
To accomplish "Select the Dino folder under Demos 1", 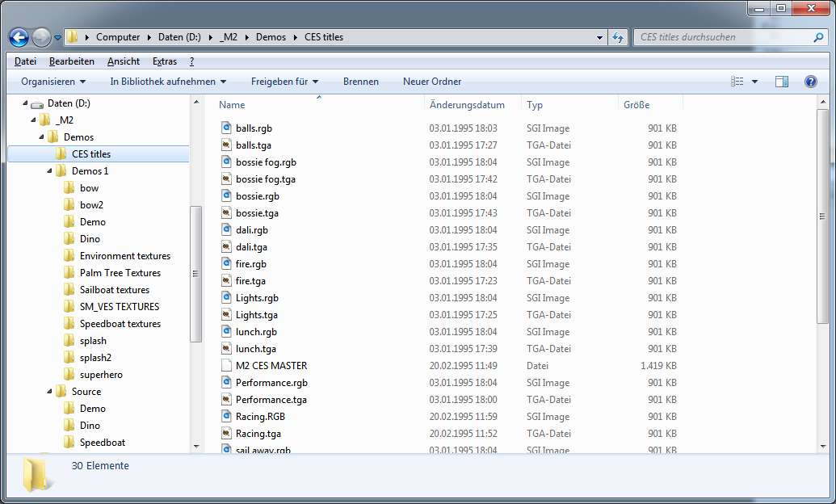I will click(90, 239).
